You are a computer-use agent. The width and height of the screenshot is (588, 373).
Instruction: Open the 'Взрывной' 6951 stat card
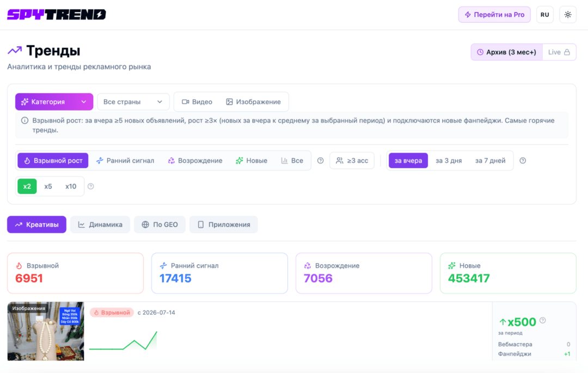point(75,273)
